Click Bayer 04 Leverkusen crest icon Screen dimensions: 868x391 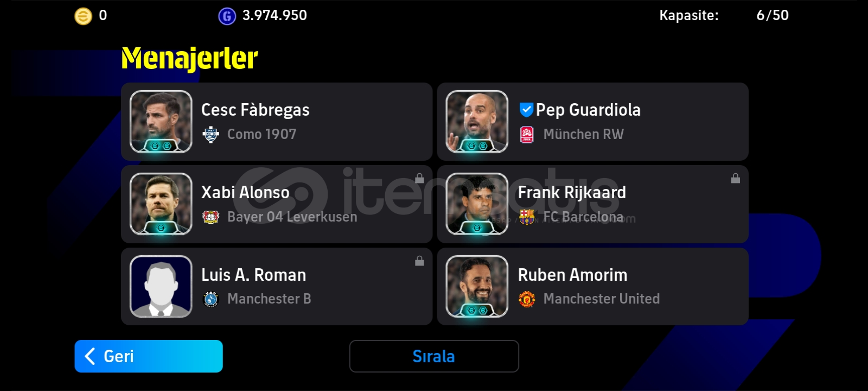click(210, 217)
